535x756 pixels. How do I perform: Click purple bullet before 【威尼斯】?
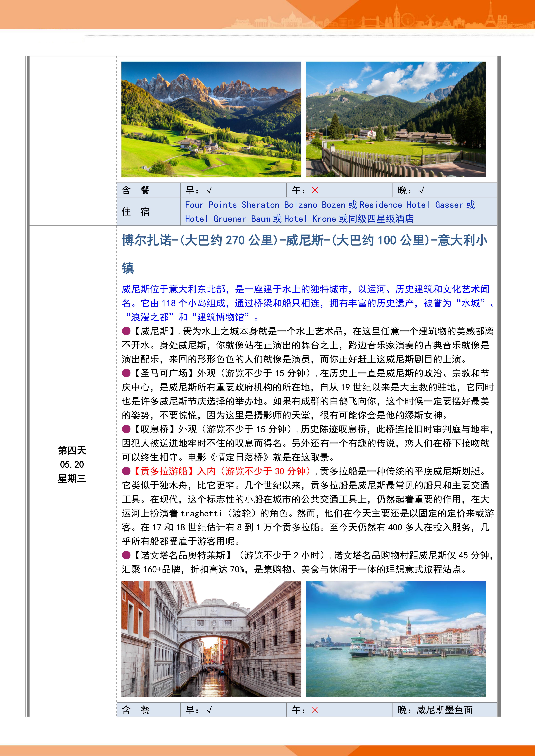(126, 331)
